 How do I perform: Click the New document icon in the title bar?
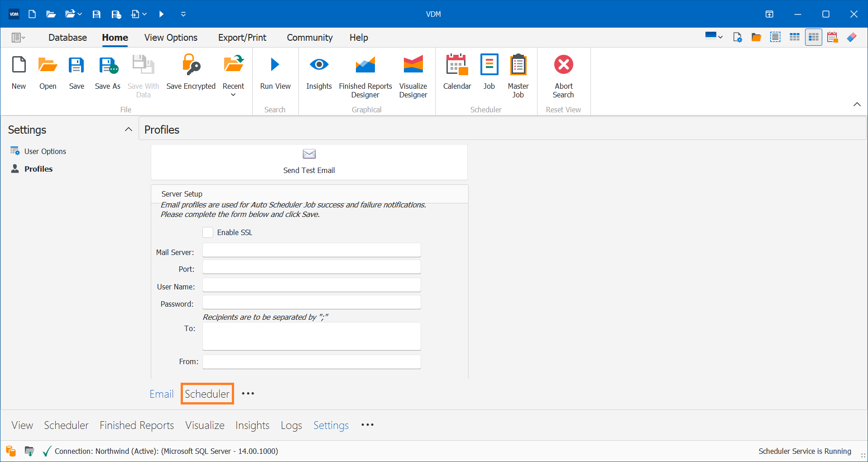[32, 14]
